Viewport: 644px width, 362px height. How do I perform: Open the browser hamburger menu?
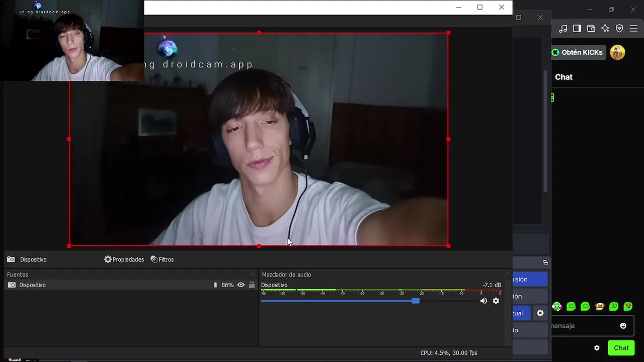point(633,29)
